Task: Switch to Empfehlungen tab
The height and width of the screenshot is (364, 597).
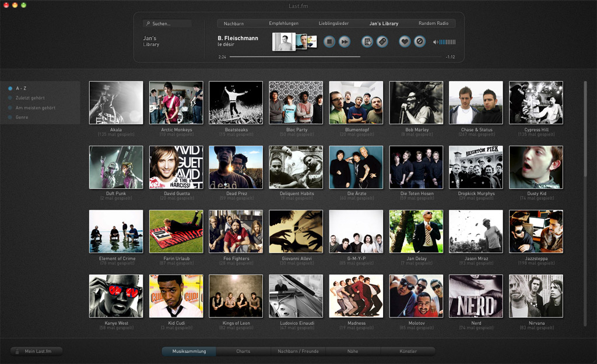Action: point(284,23)
